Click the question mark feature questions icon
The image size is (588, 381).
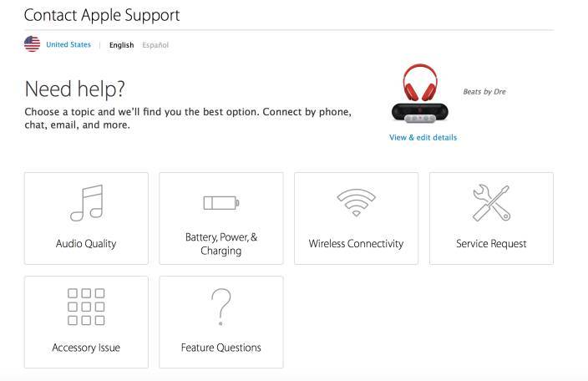pyautogui.click(x=221, y=307)
